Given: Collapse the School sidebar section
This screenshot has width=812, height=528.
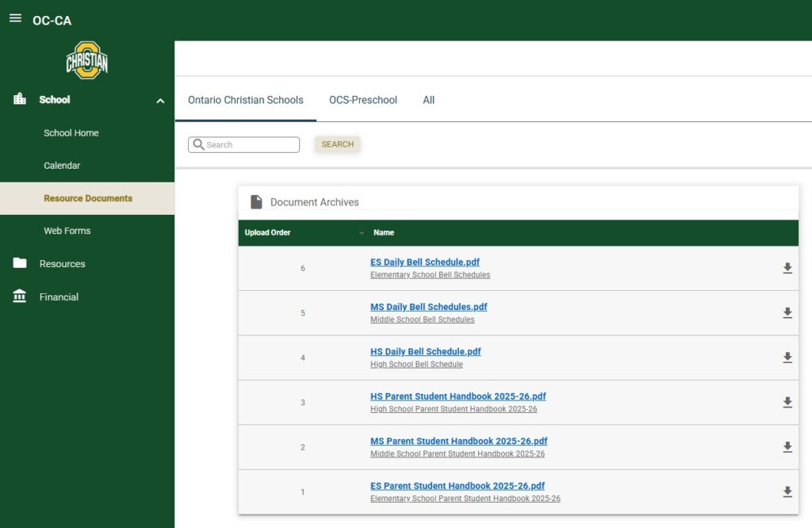Looking at the screenshot, I should pyautogui.click(x=160, y=101).
